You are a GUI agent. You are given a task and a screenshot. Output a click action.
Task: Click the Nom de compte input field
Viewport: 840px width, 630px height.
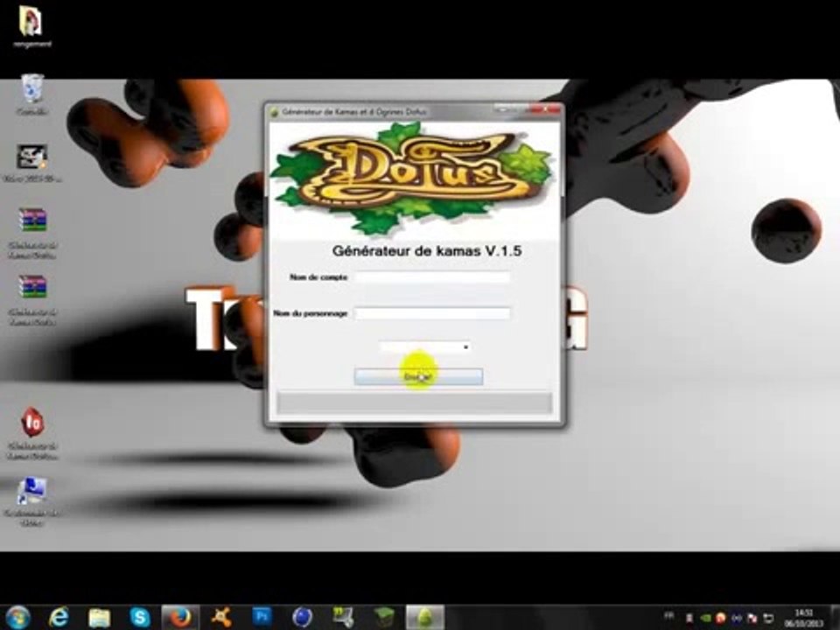431,277
